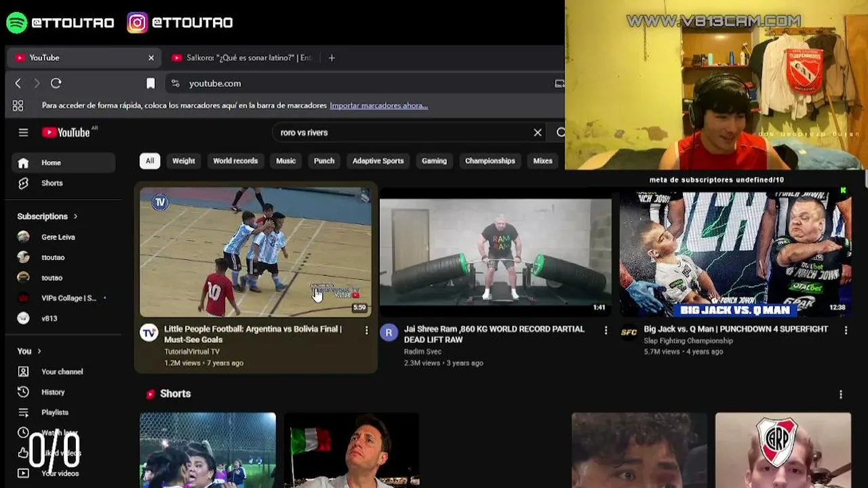The image size is (868, 488).
Task: Switch to the Salkoro browser tab
Action: (243, 58)
